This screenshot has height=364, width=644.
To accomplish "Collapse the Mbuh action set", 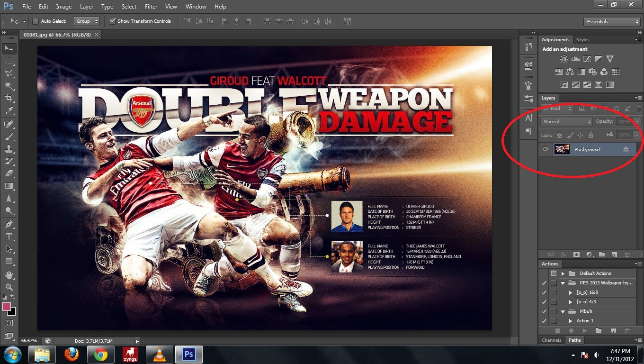I will pyautogui.click(x=563, y=311).
